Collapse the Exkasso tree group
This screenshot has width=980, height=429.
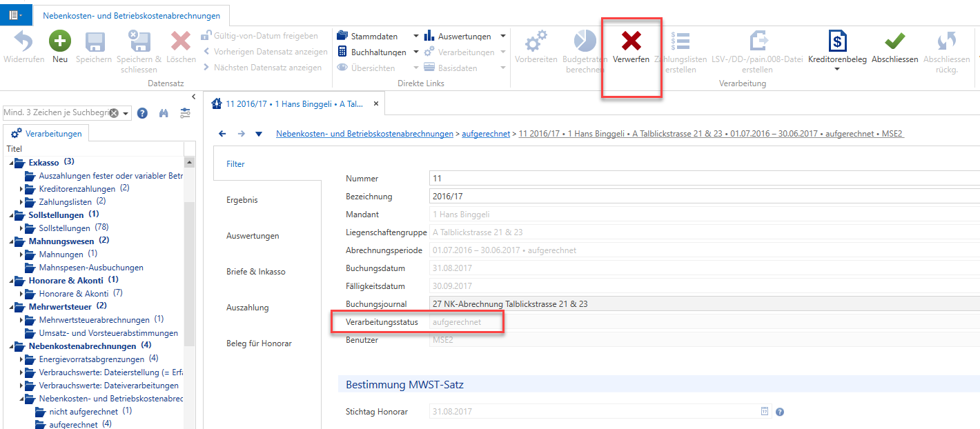click(12, 163)
